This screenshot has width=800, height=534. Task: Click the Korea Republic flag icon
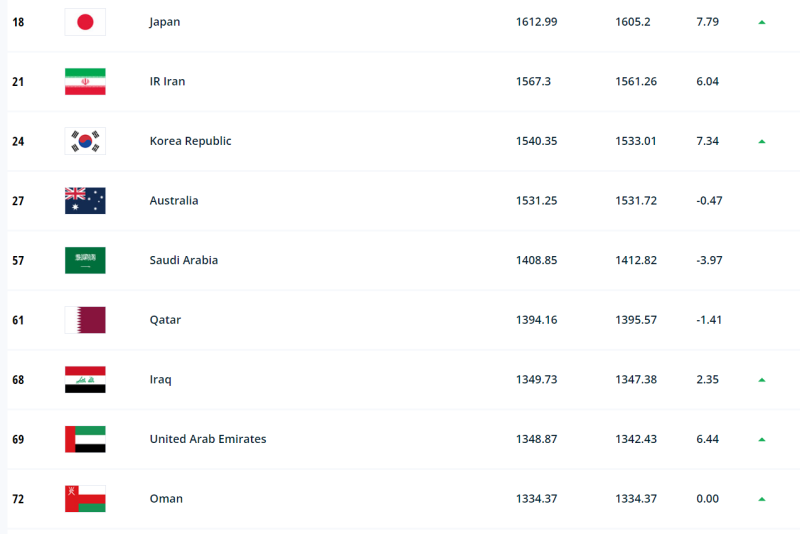click(x=85, y=141)
